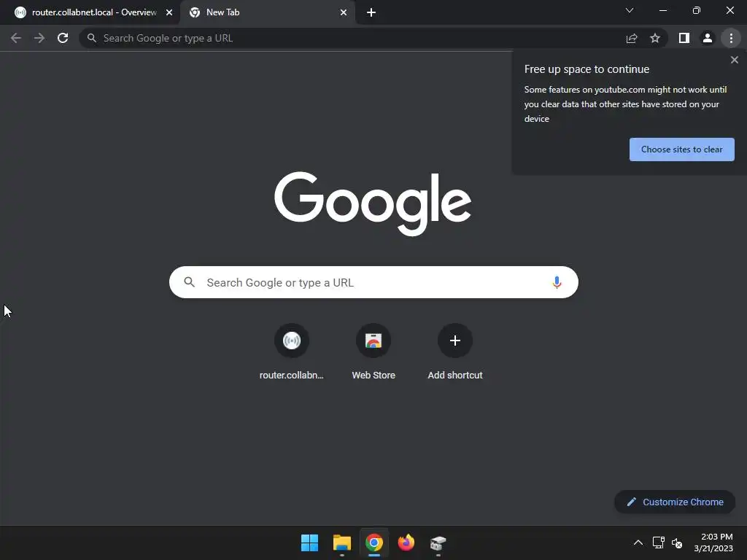The height and width of the screenshot is (560, 747).
Task: Reload the current page
Action: 63,38
